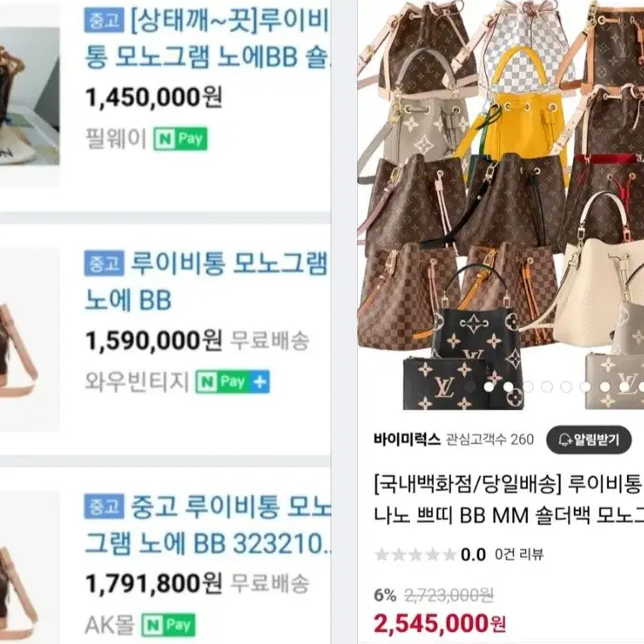
Task: Open the 바이미럭스 seller store name
Action: 407,440
